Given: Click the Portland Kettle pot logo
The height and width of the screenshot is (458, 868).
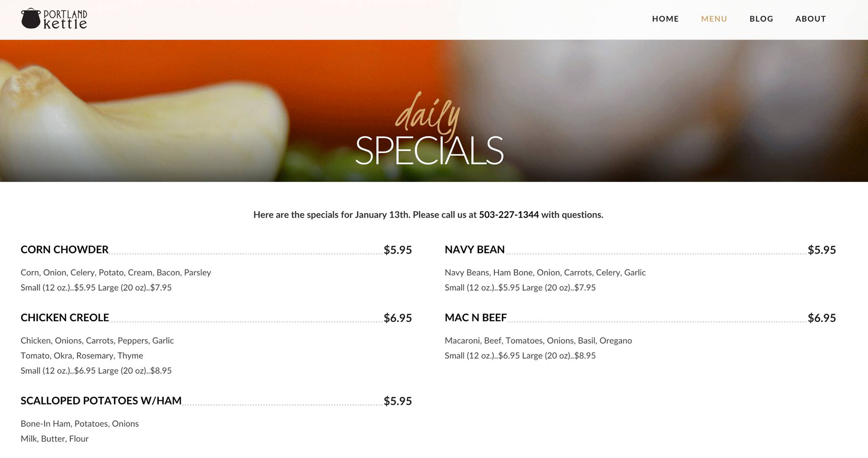Looking at the screenshot, I should click(31, 19).
